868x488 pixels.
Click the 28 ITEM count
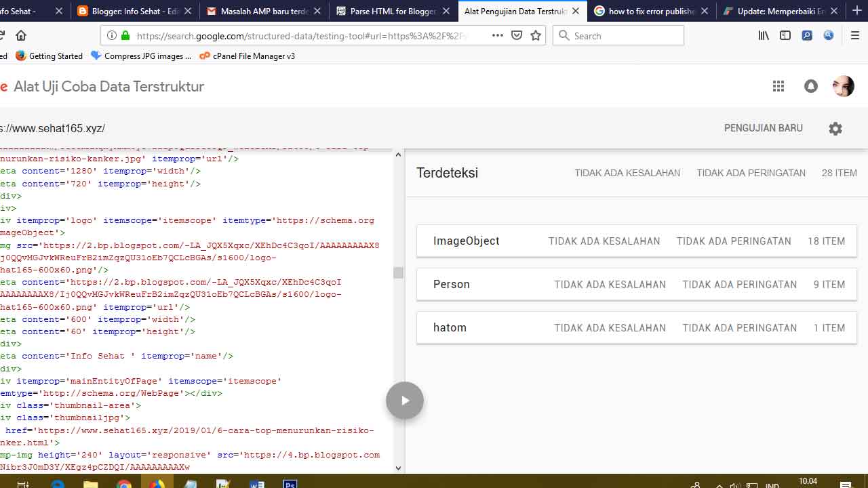coord(840,173)
